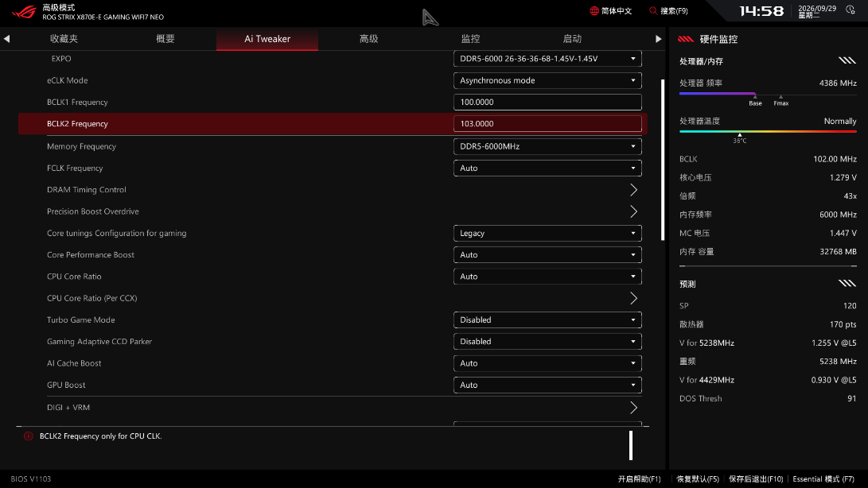Open the Gaming Adaptive CCD Parker dropdown
Viewport: 868px width, 488px height.
point(547,342)
